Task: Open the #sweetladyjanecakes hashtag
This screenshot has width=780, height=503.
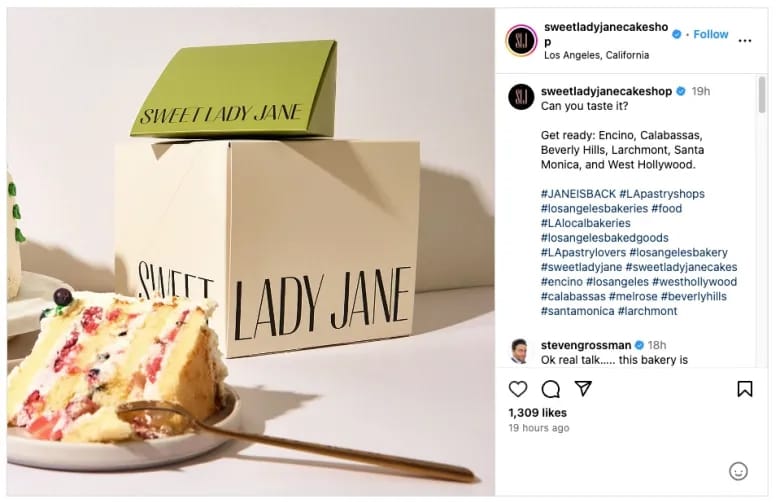Action: point(681,267)
